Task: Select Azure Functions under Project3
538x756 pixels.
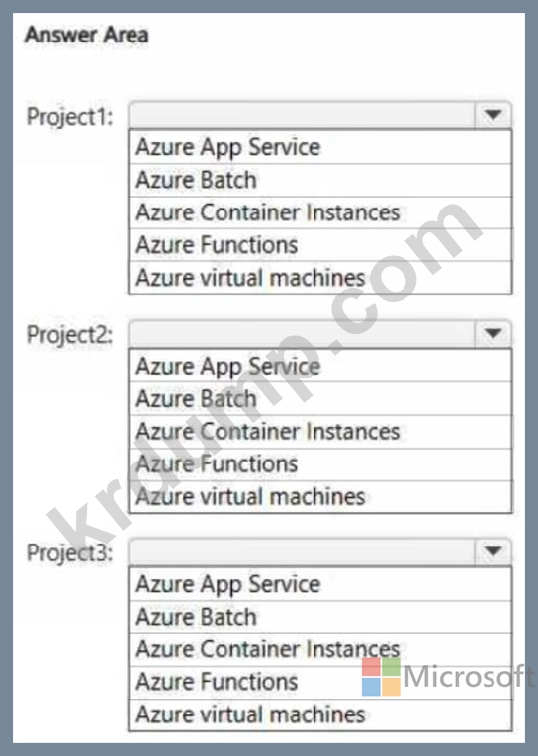Action: (x=320, y=682)
